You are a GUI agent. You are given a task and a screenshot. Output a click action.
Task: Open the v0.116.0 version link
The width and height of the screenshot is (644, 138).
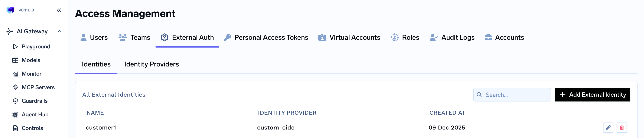pyautogui.click(x=26, y=10)
